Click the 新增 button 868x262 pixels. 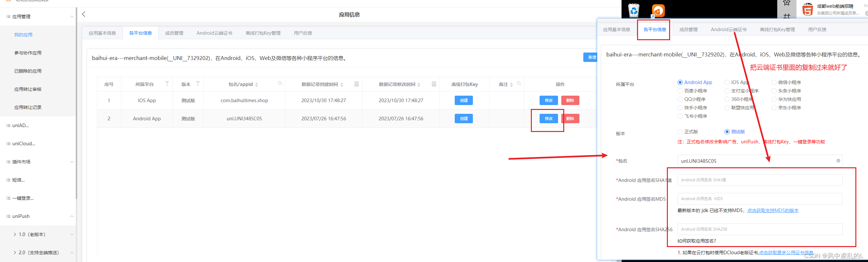coord(590,57)
